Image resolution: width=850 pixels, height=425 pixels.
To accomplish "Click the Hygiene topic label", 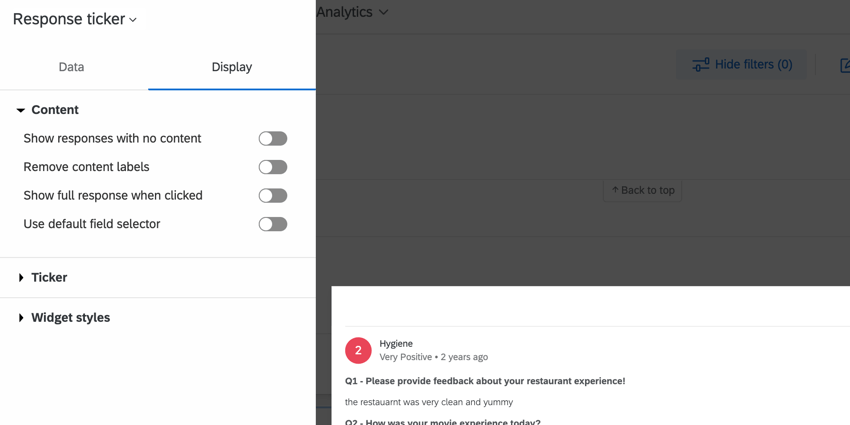I will point(396,344).
